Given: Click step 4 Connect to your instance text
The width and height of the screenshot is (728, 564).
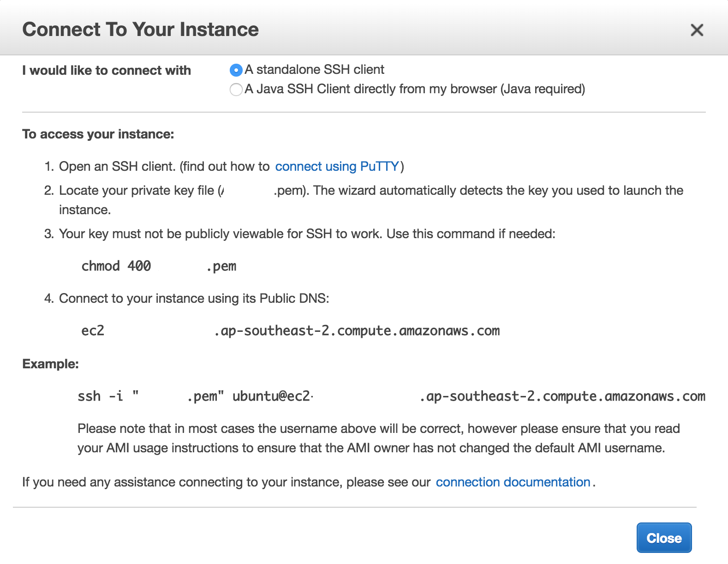Looking at the screenshot, I should 194,299.
